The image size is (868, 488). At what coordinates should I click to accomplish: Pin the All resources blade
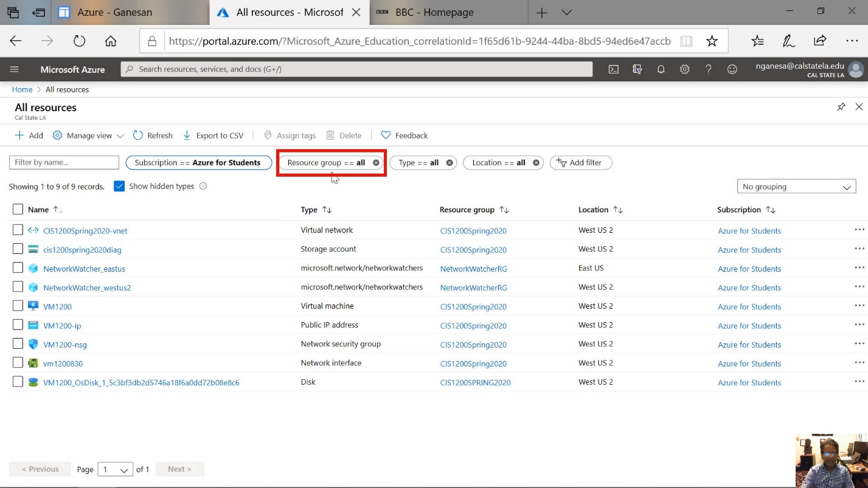point(841,107)
